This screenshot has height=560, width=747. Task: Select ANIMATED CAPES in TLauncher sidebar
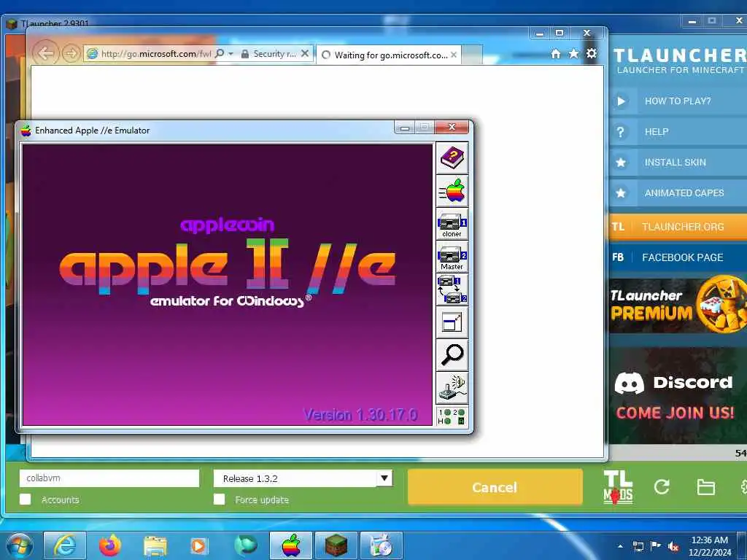click(678, 192)
